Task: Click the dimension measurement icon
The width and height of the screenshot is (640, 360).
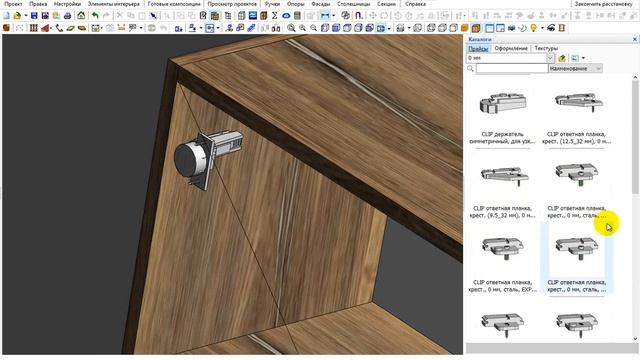Action: 325,16
